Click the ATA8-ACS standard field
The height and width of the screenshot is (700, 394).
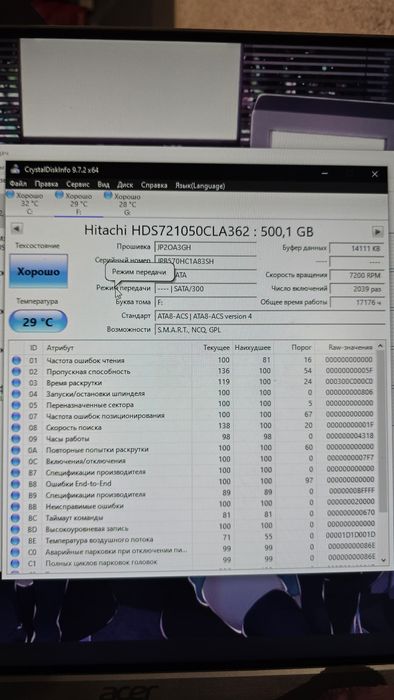coord(270,316)
